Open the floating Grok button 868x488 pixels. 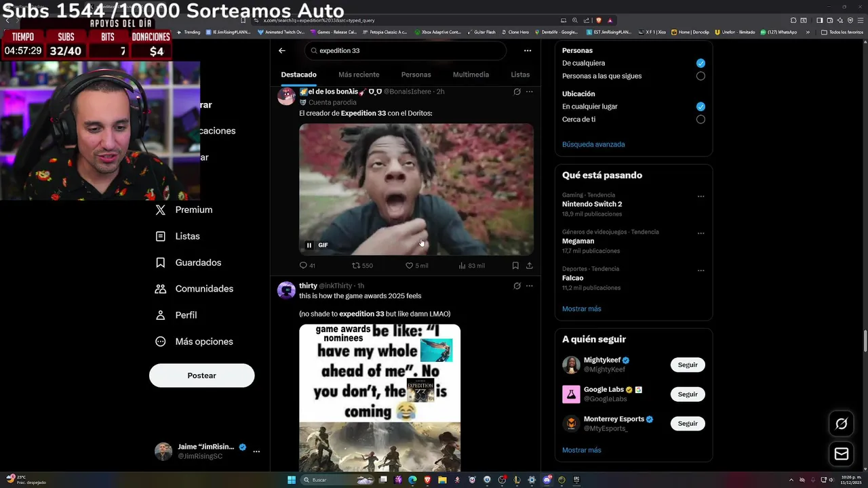pos(842,424)
